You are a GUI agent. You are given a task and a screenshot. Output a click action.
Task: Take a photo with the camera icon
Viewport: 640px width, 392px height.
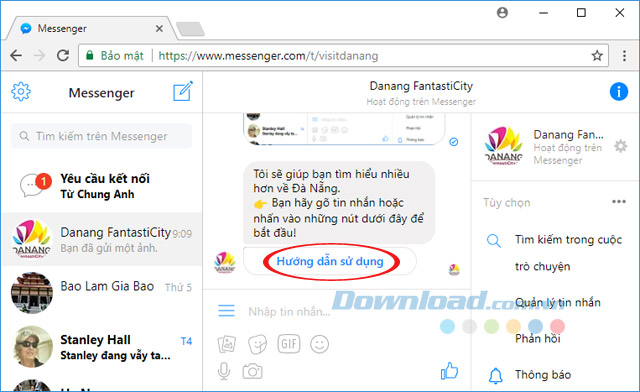252,372
